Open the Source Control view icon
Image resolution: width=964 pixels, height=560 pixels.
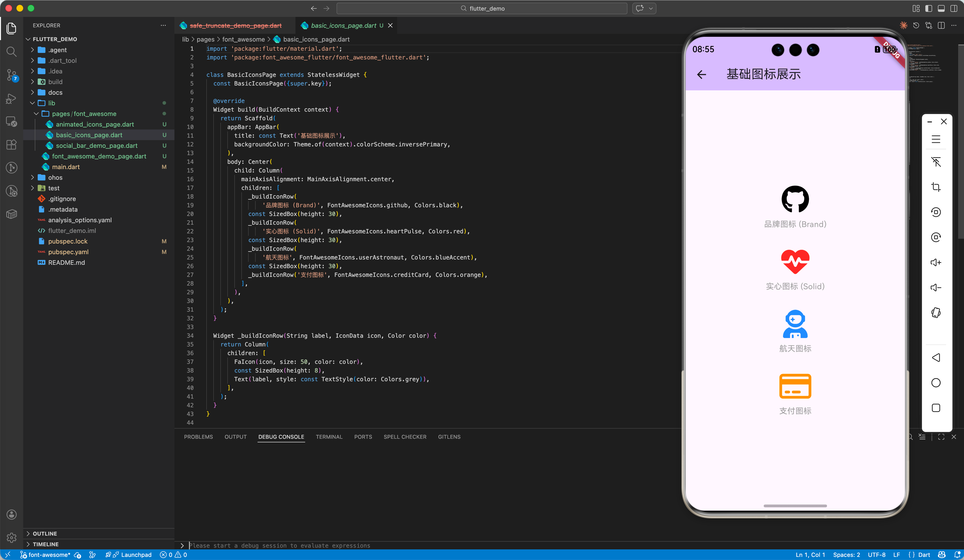12,75
